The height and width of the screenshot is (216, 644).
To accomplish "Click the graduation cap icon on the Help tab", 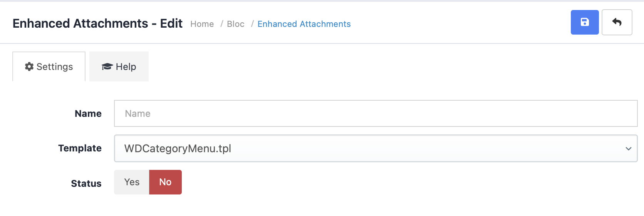I will click(x=107, y=67).
